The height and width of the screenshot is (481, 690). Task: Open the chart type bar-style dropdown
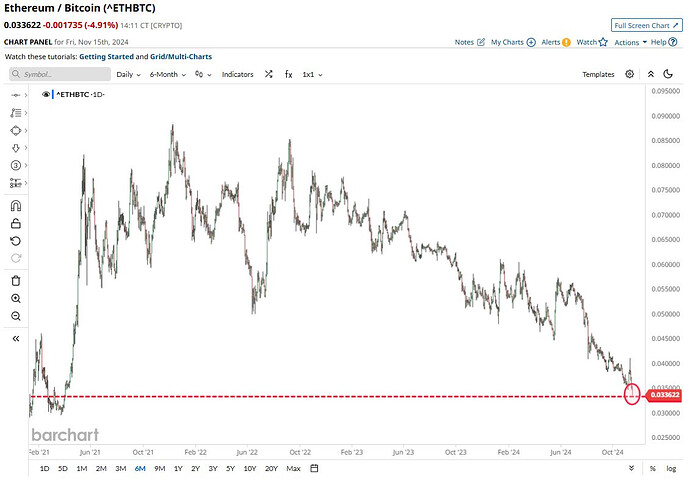click(203, 74)
